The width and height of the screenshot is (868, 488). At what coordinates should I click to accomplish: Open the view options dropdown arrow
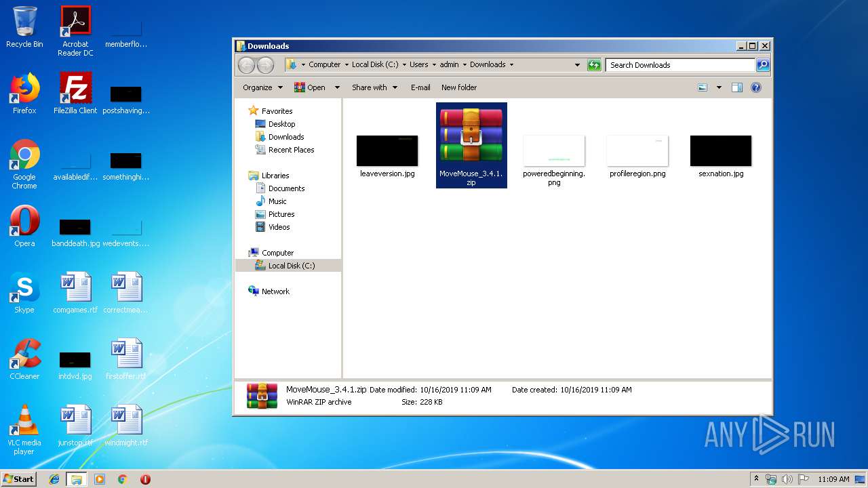pyautogui.click(x=719, y=87)
